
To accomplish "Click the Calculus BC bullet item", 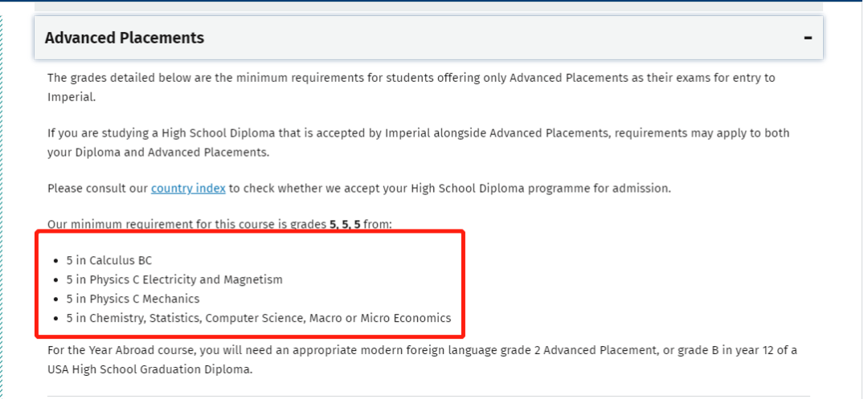I will click(109, 260).
